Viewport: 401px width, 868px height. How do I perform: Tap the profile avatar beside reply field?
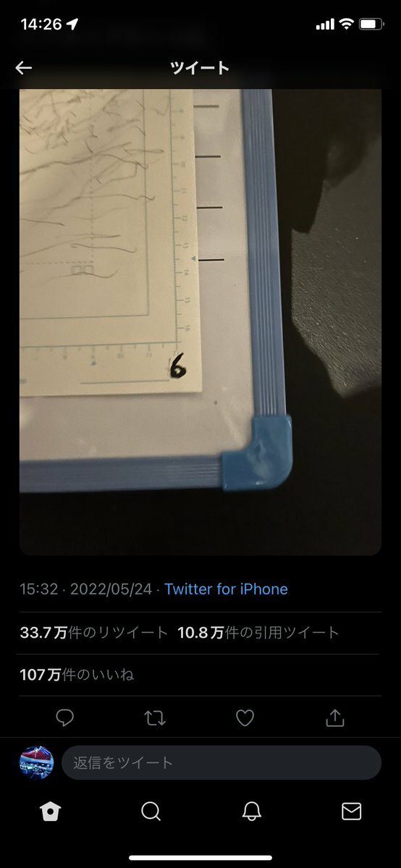37,763
